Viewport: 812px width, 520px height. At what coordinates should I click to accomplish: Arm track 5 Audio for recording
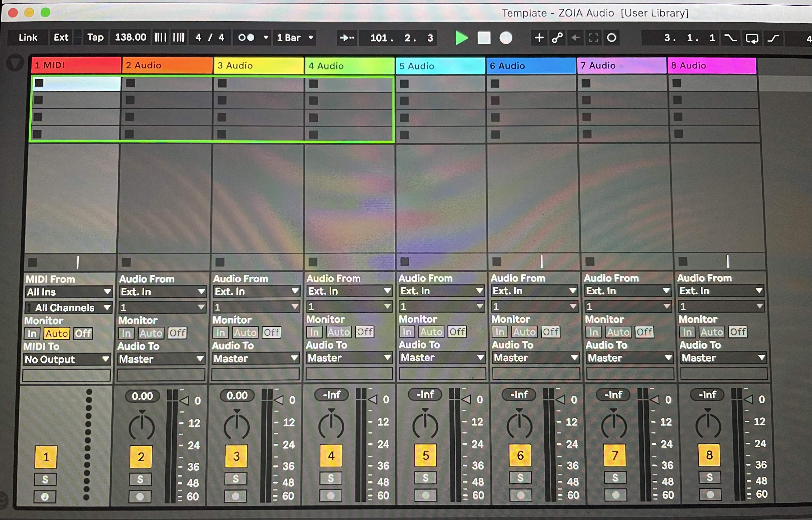tap(426, 495)
